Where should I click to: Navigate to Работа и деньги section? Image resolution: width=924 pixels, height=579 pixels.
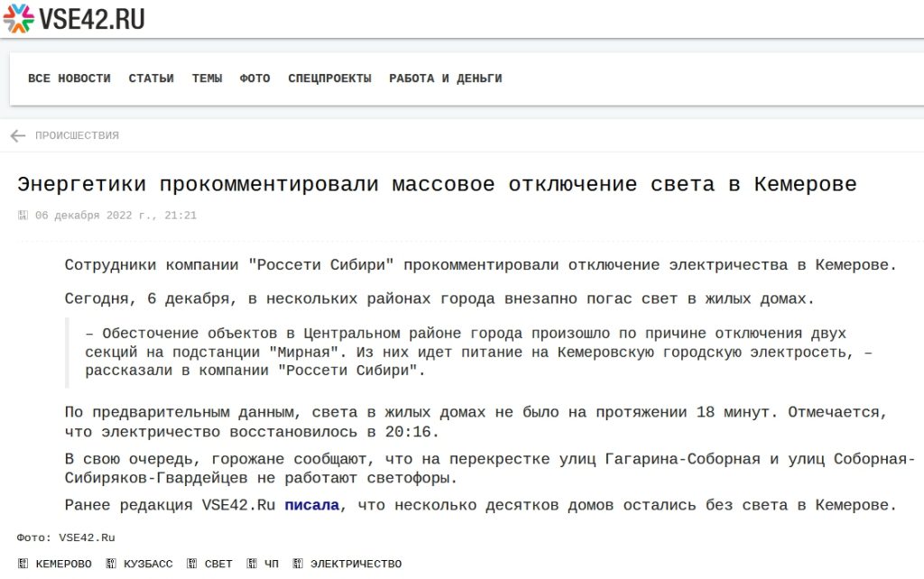point(446,78)
